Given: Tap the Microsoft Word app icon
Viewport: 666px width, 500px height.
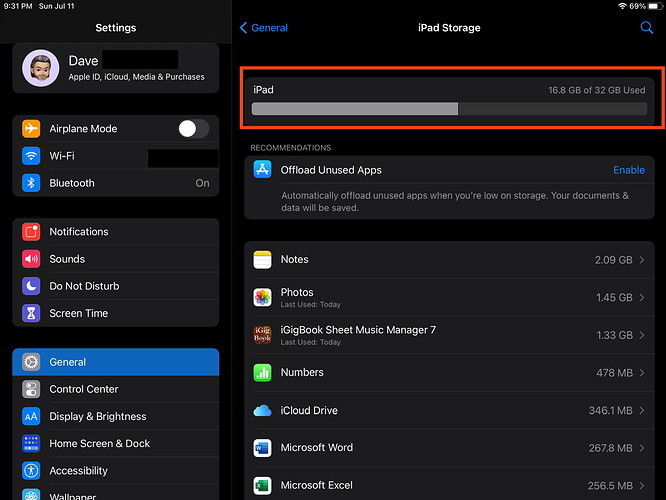Looking at the screenshot, I should (262, 448).
